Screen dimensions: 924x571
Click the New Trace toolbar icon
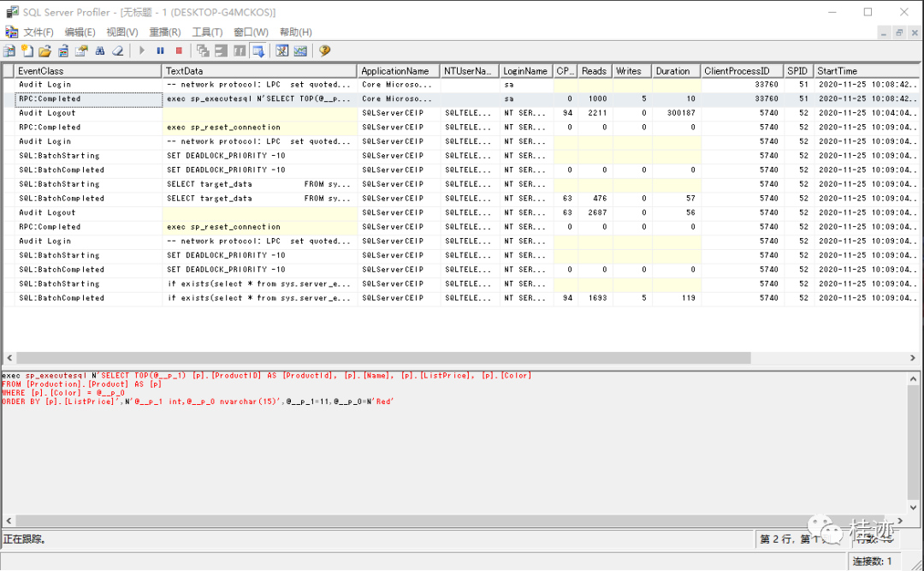9,51
